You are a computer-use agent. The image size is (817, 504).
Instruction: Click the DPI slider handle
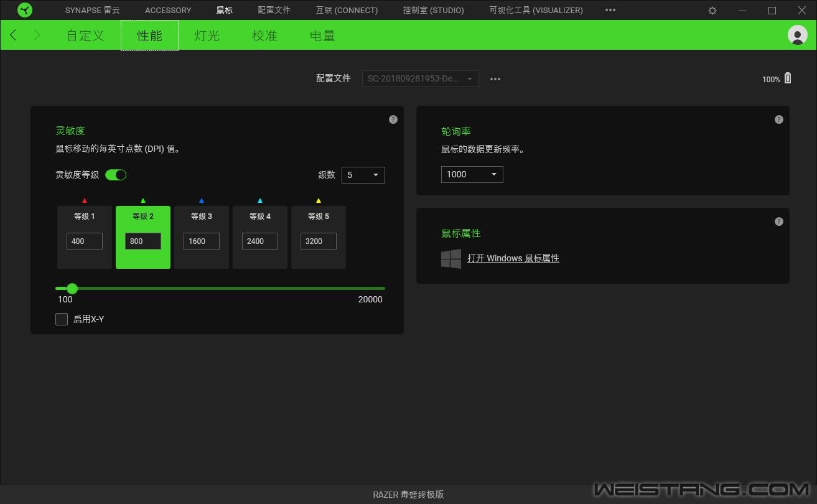click(x=72, y=289)
